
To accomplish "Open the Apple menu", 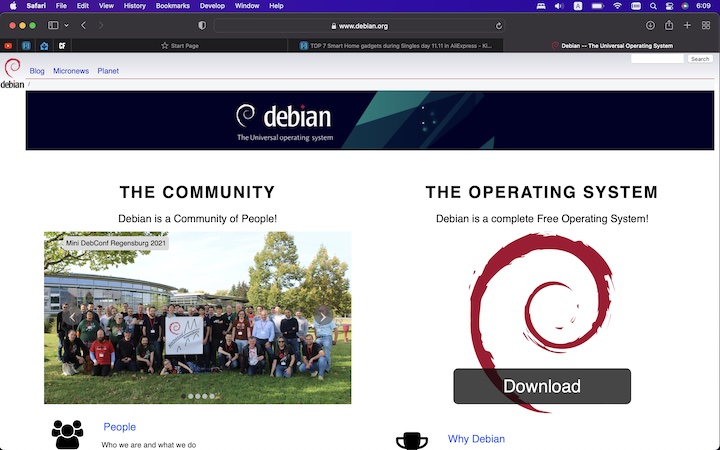I will [13, 6].
